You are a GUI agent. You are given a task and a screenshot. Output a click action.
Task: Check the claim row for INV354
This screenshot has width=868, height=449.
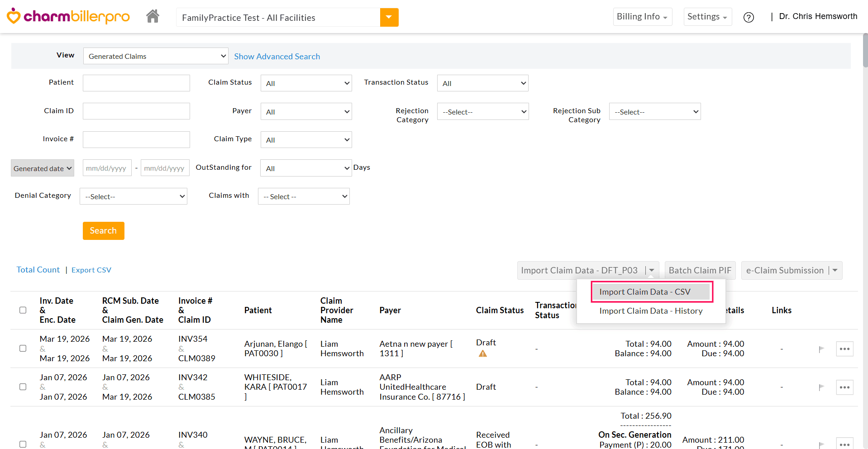coord(23,349)
